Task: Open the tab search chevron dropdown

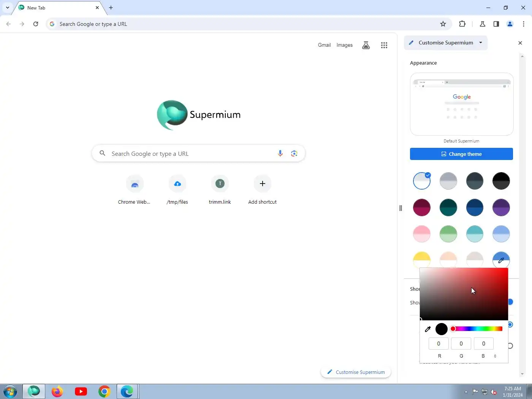Action: (7, 8)
